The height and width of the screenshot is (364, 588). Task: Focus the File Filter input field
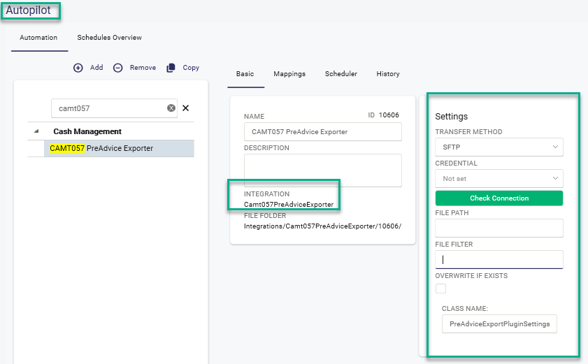click(x=499, y=259)
